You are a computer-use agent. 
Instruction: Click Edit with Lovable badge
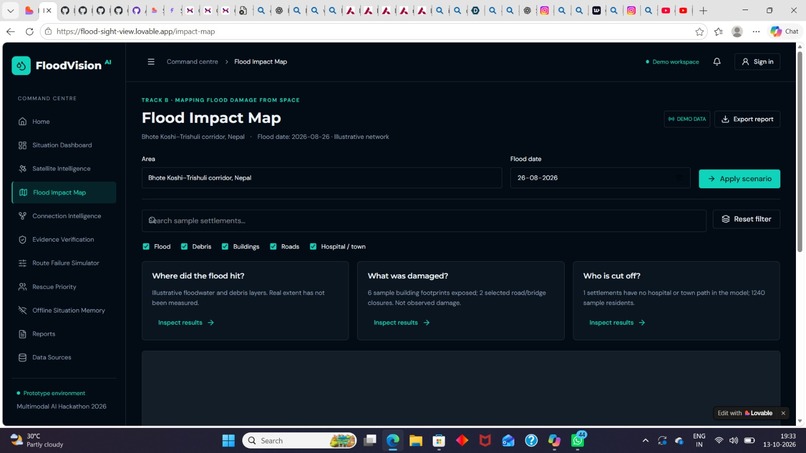745,413
